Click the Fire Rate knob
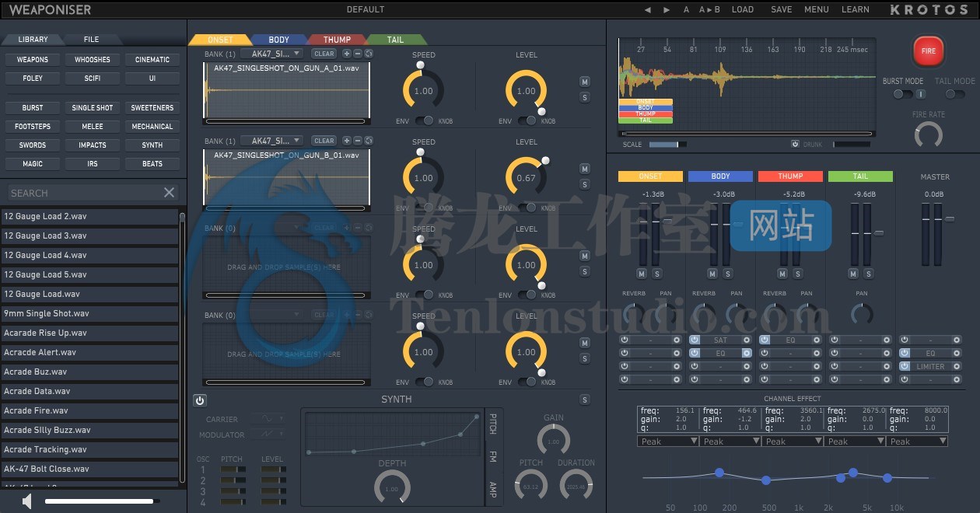 pos(928,136)
